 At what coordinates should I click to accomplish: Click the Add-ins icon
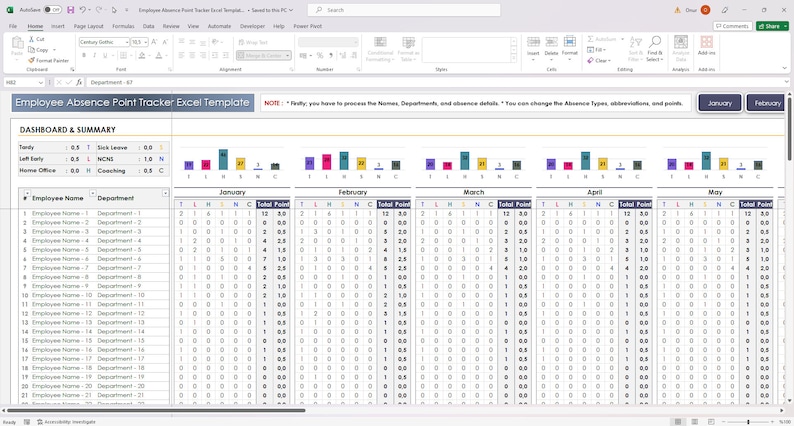[x=706, y=42]
